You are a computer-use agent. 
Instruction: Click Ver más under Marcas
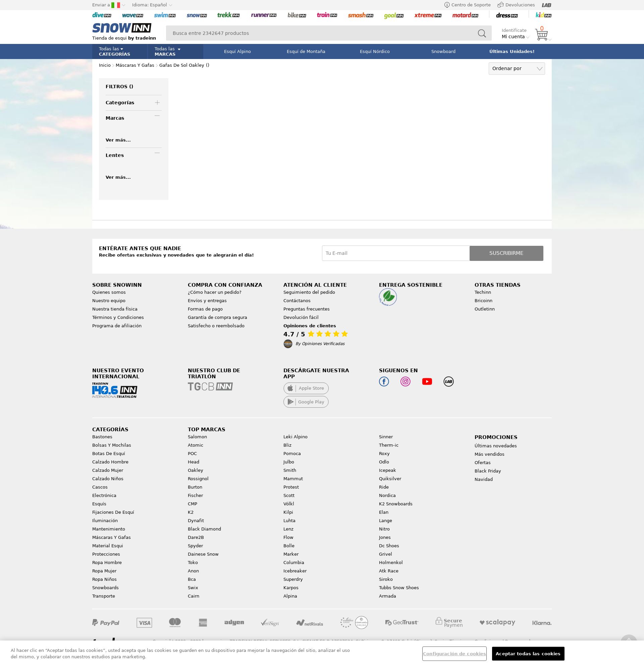pyautogui.click(x=118, y=140)
